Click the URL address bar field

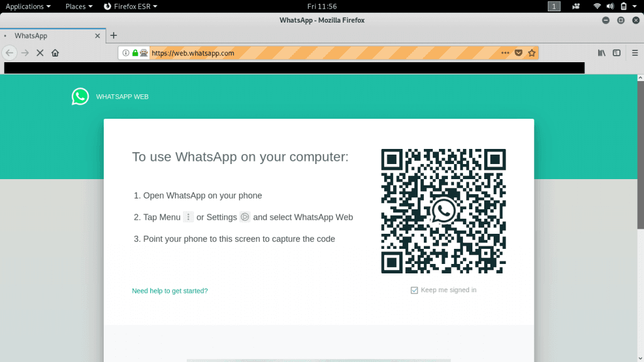point(314,53)
